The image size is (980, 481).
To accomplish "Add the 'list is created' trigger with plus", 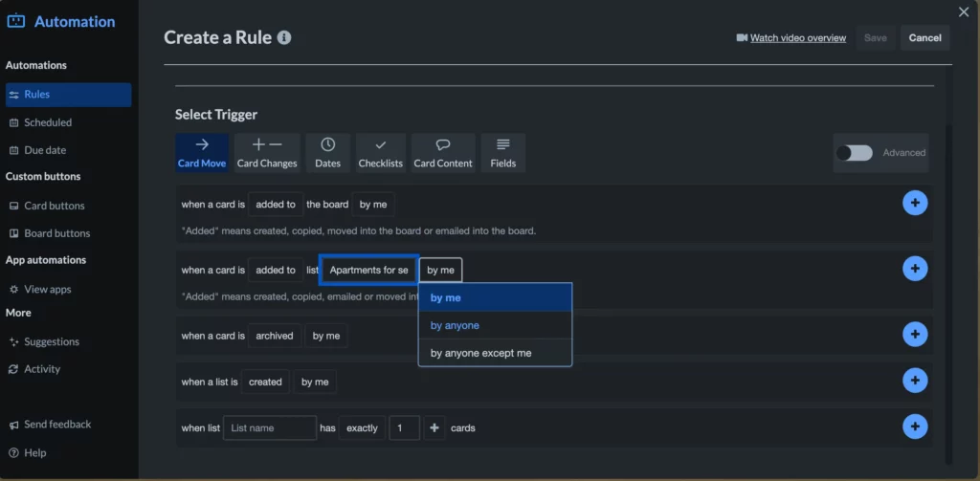I will tap(915, 381).
